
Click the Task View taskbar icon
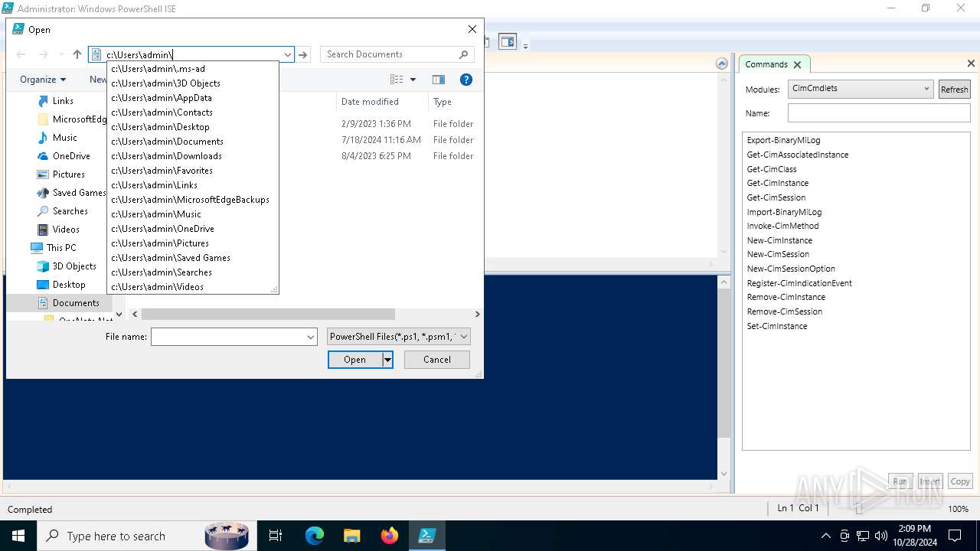[276, 536]
